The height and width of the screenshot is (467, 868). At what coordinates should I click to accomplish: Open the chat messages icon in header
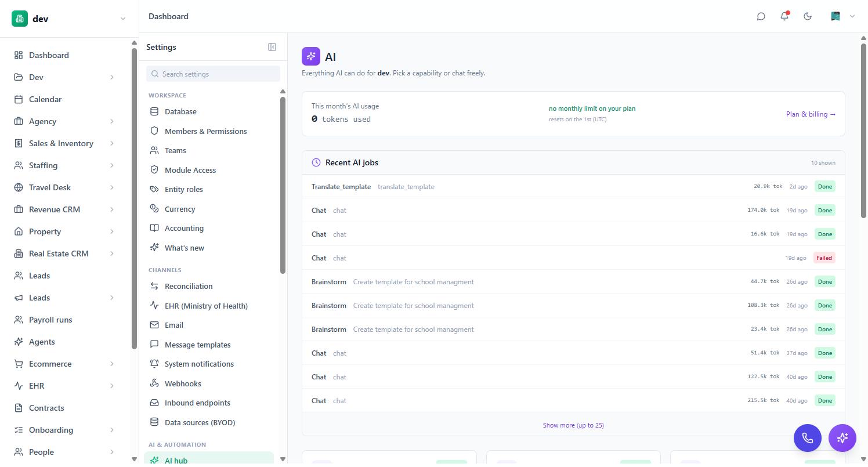coord(761,16)
